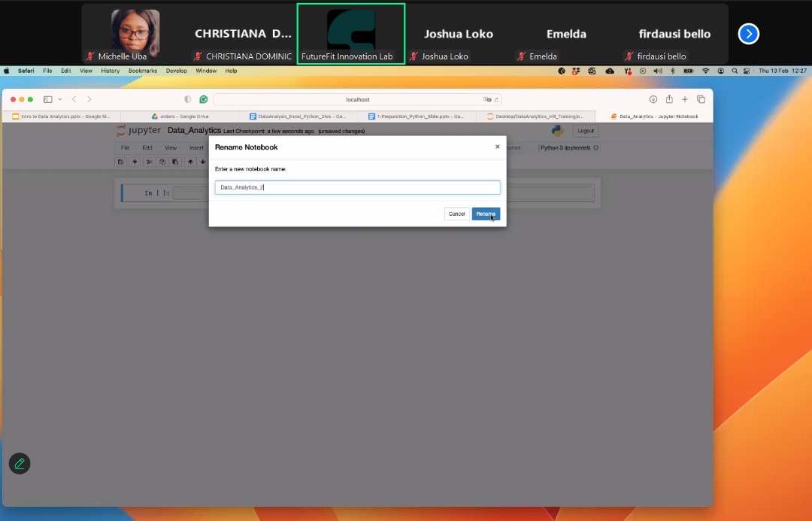Image resolution: width=812 pixels, height=521 pixels.
Task: Expand the sidebar tab group dropdown arrow
Action: pos(60,99)
